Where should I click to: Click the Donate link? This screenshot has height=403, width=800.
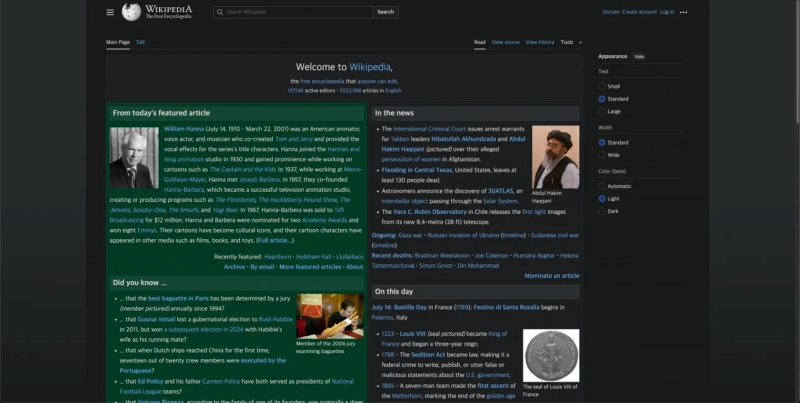[x=610, y=12]
